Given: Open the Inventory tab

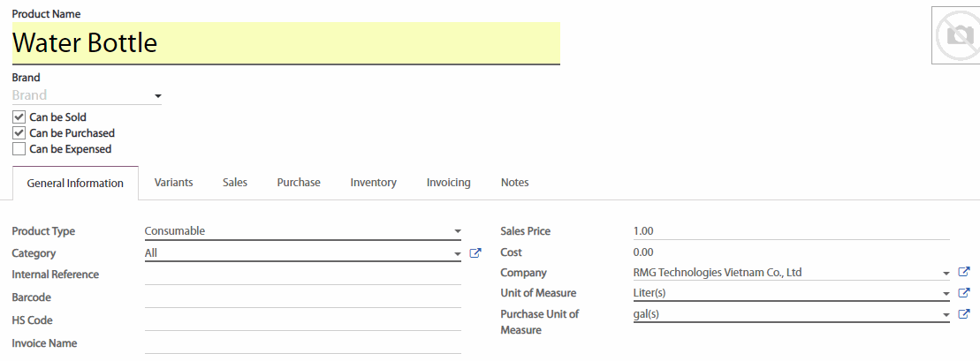Looking at the screenshot, I should 373,183.
